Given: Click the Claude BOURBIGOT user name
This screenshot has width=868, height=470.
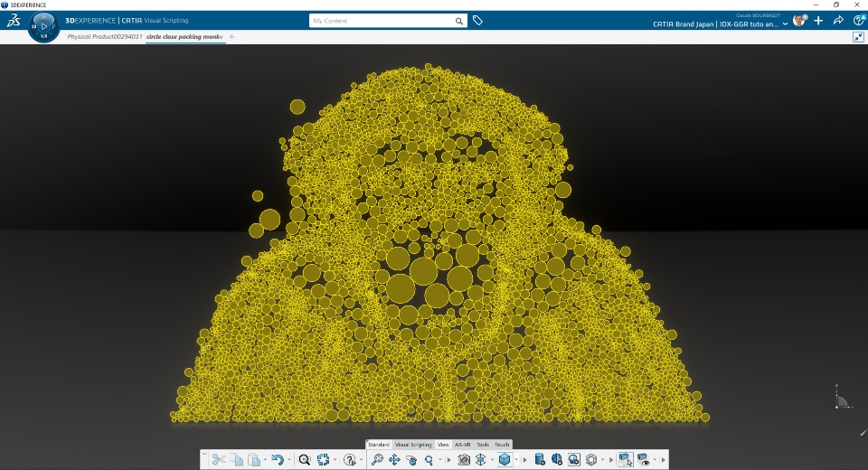Looking at the screenshot, I should pos(758,15).
